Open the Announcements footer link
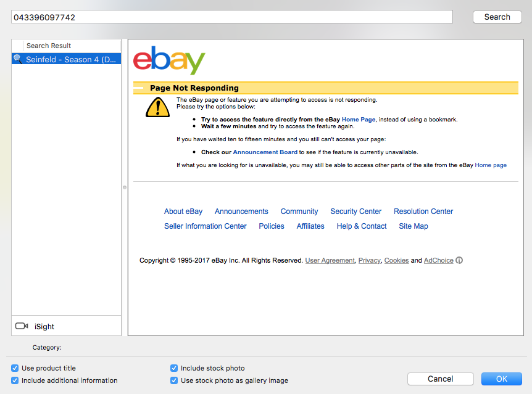Viewport: 532px width, 394px height. [241, 211]
